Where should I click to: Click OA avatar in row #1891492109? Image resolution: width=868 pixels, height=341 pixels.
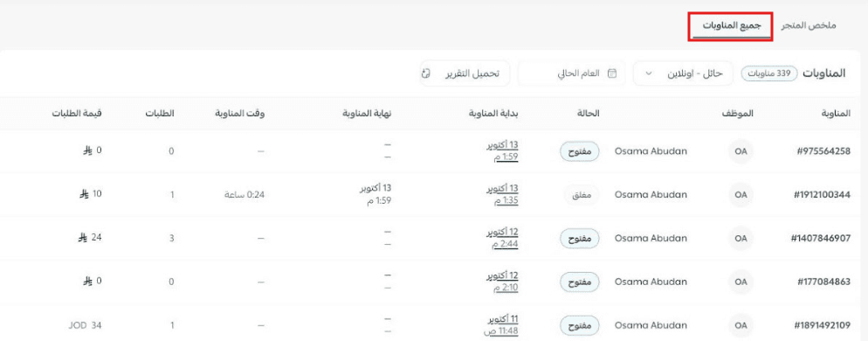click(741, 325)
